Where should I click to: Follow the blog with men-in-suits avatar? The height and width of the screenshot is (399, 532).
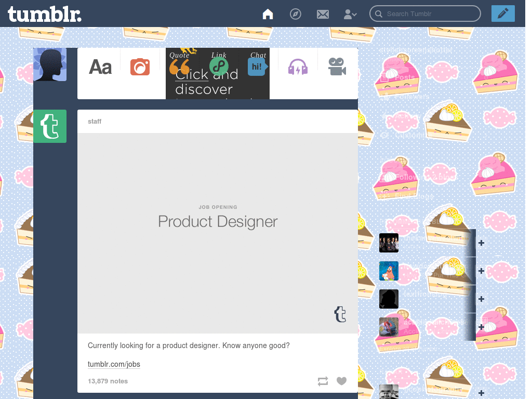point(481,243)
